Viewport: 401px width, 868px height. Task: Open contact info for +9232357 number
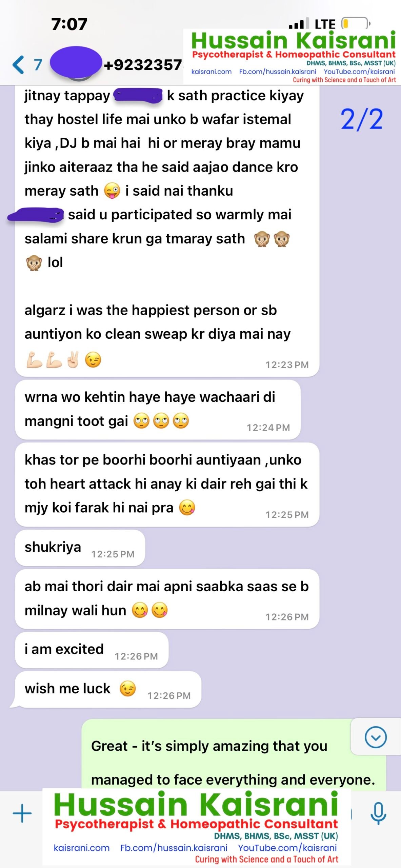(143, 65)
